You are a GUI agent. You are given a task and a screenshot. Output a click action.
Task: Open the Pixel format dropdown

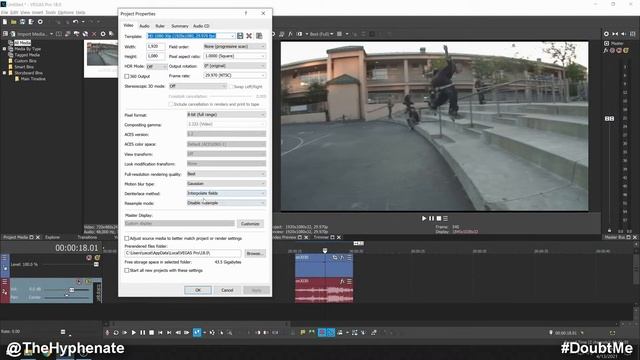(227, 115)
